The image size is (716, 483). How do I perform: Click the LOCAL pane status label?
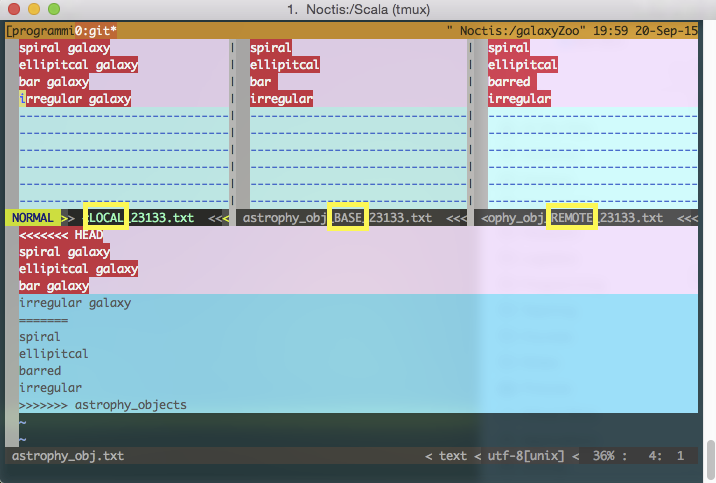[106, 217]
